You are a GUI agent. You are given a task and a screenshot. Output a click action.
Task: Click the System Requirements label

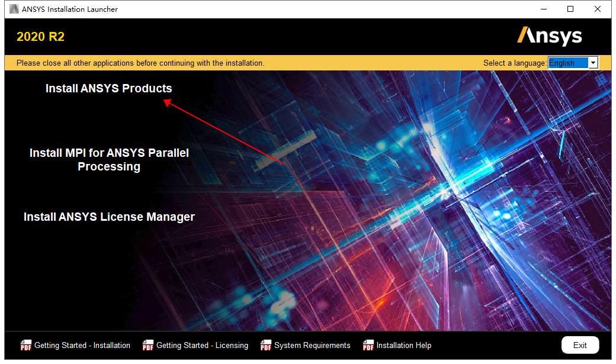coord(312,345)
